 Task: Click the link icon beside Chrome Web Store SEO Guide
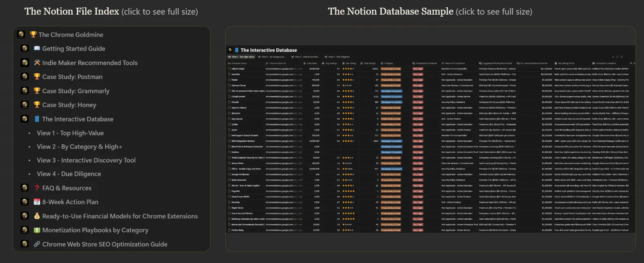click(x=37, y=244)
